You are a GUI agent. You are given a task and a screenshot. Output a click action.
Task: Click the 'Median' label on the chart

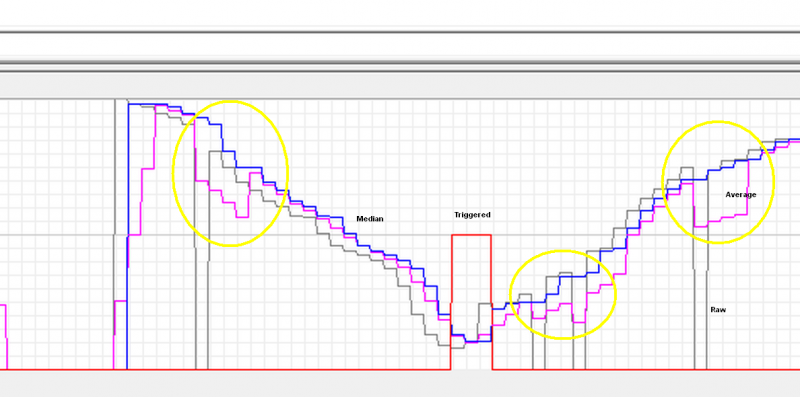pos(370,219)
